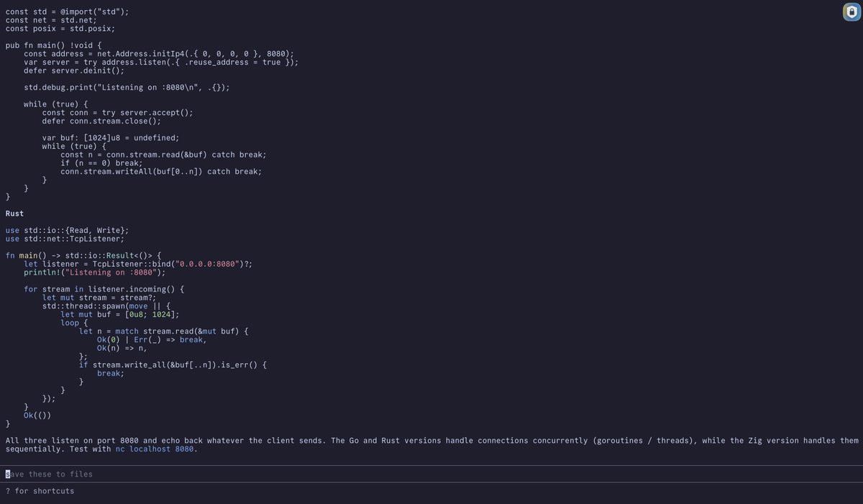Click the 'TcpListener::bind("0.0.0.0:8080")' line
Image resolution: width=863 pixels, height=504 pixels.
(138, 264)
